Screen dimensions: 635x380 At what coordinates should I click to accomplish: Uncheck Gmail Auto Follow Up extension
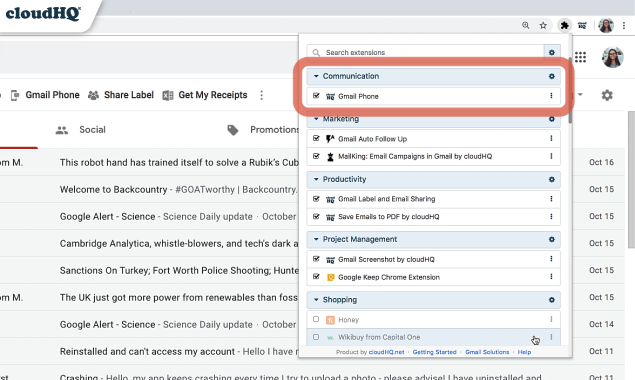[x=316, y=139]
